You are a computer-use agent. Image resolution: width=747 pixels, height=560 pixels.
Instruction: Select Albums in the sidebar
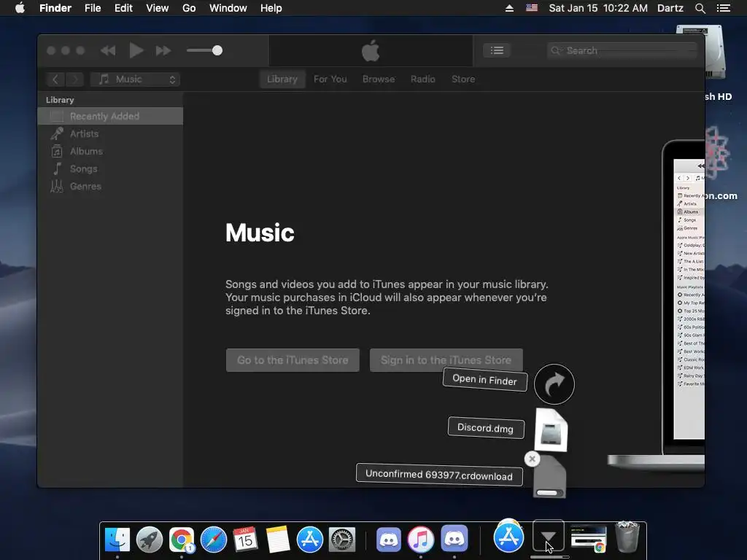pos(110,152)
